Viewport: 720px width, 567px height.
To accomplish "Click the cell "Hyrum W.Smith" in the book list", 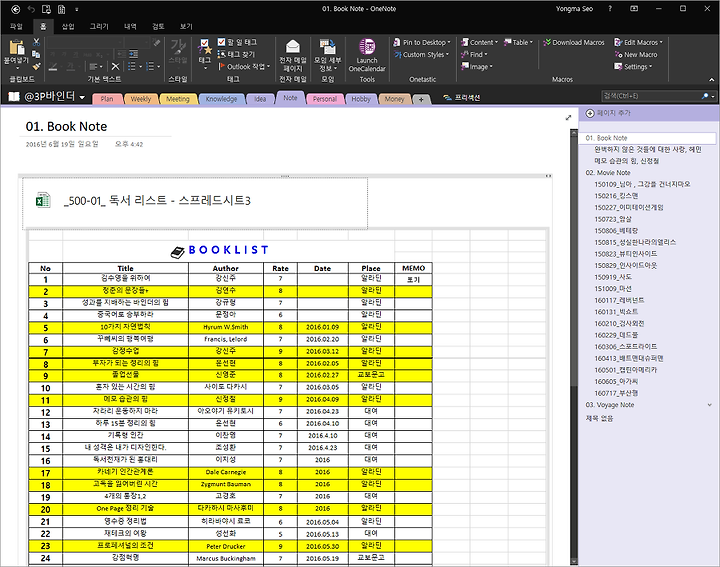I will [225, 327].
